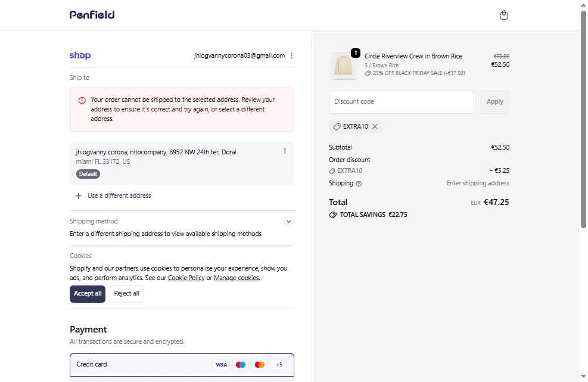Click the jhiogvannycorona05@gmail.com email text
The height and width of the screenshot is (382, 588).
(239, 55)
